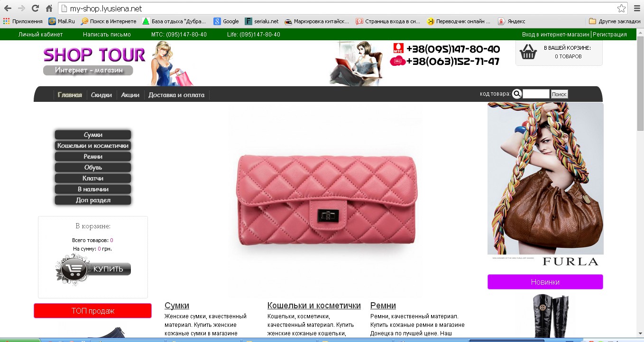Click the Life: (095)147-80-40 text in the green bar
Screen dimensions: 644x342
(254, 35)
